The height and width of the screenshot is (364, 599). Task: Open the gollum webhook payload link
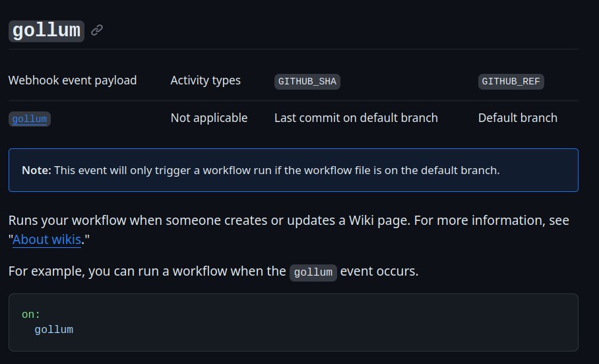[30, 119]
